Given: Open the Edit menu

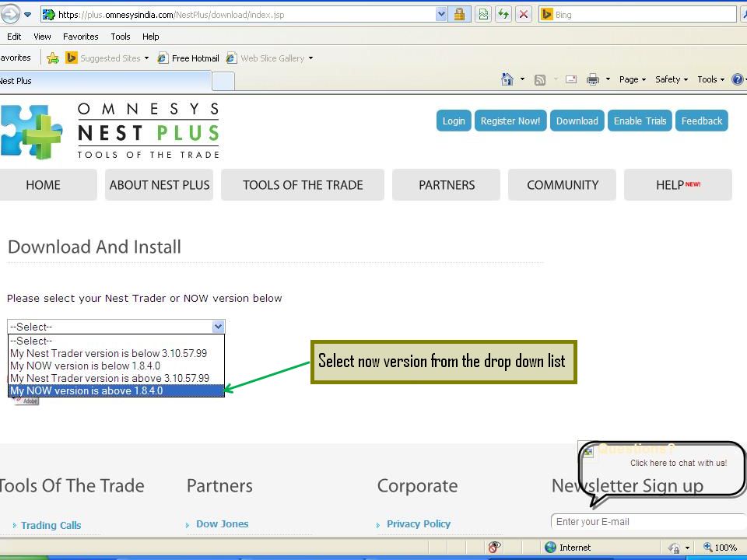Looking at the screenshot, I should (14, 37).
